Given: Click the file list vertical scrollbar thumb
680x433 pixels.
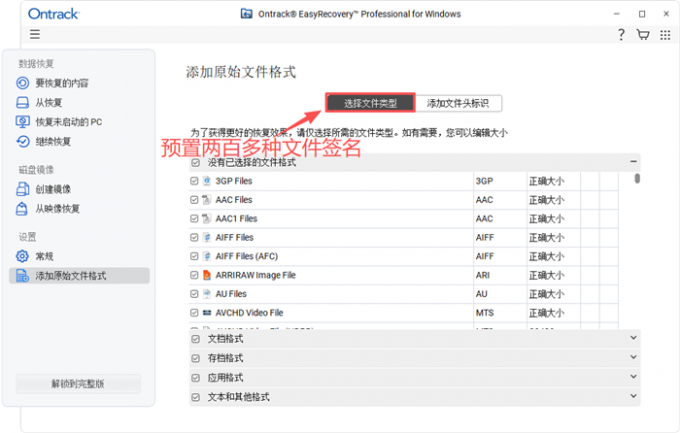Looking at the screenshot, I should (x=637, y=178).
